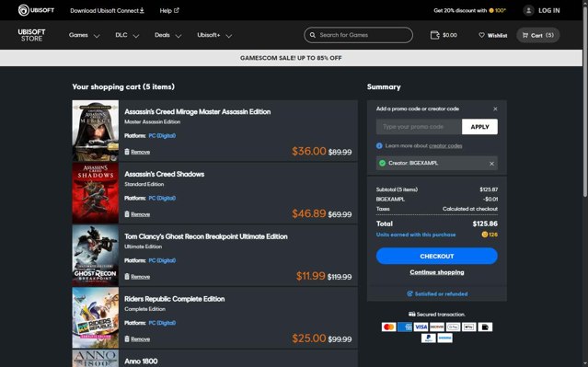
Task: Remove Ghost Recon Breakpoint from cart
Action: tap(137, 277)
